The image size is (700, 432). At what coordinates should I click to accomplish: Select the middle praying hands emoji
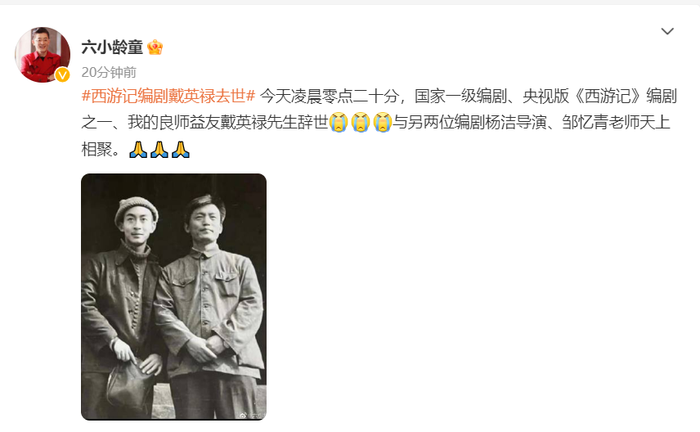(x=159, y=150)
